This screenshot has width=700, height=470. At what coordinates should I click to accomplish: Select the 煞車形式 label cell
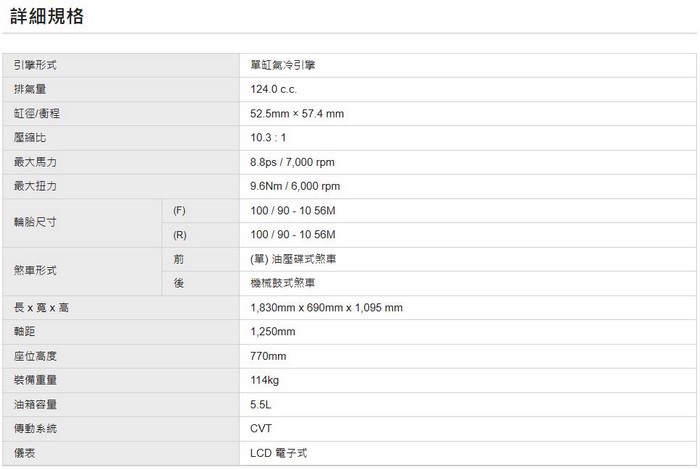[36, 271]
